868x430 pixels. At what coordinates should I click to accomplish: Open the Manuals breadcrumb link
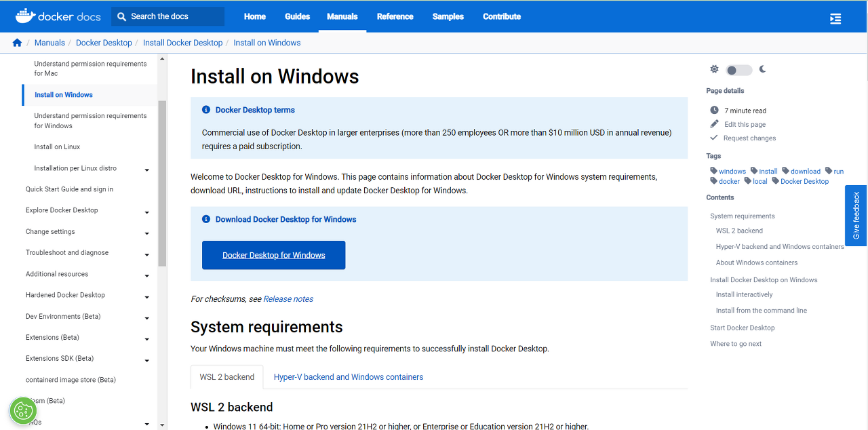pyautogui.click(x=50, y=43)
